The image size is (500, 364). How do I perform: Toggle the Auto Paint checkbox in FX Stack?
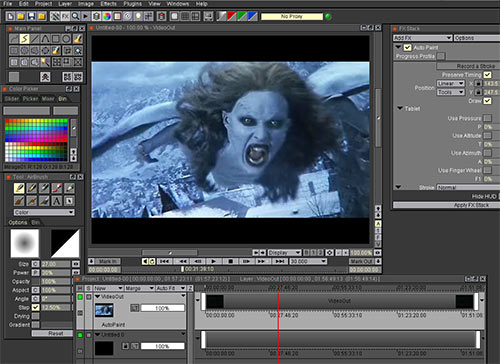click(x=407, y=47)
